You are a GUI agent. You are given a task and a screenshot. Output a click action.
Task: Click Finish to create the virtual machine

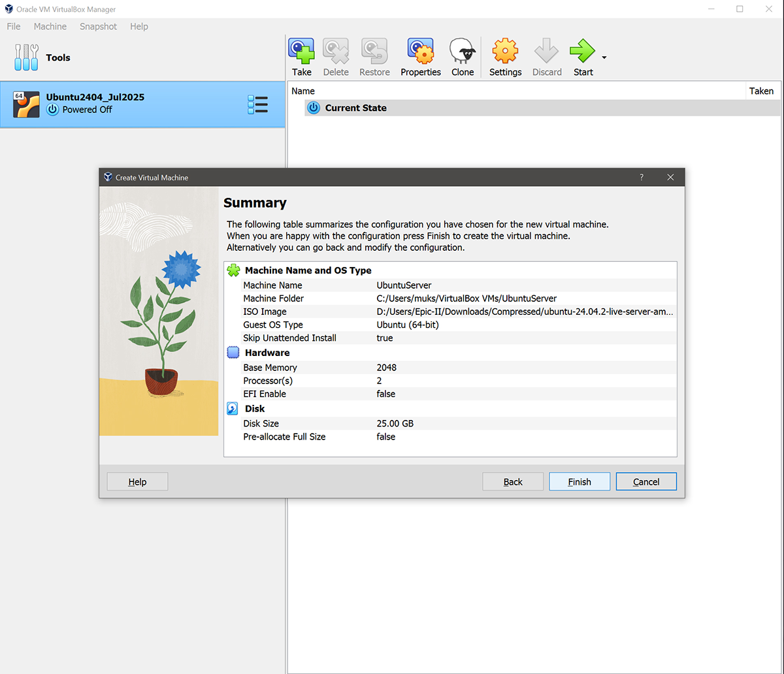pos(580,482)
